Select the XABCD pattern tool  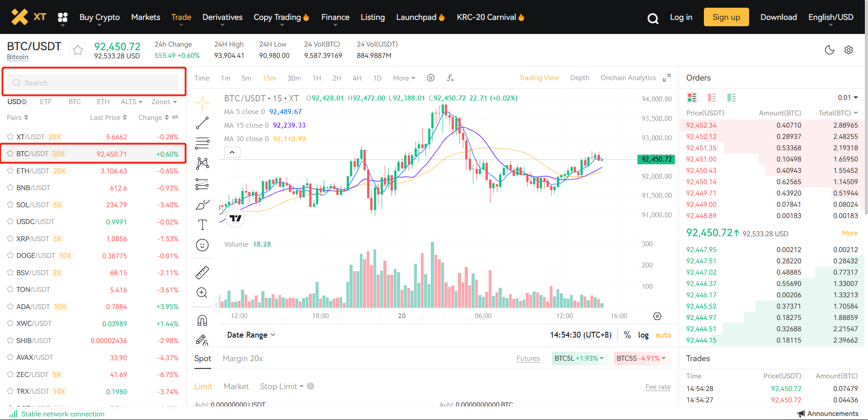pos(202,163)
